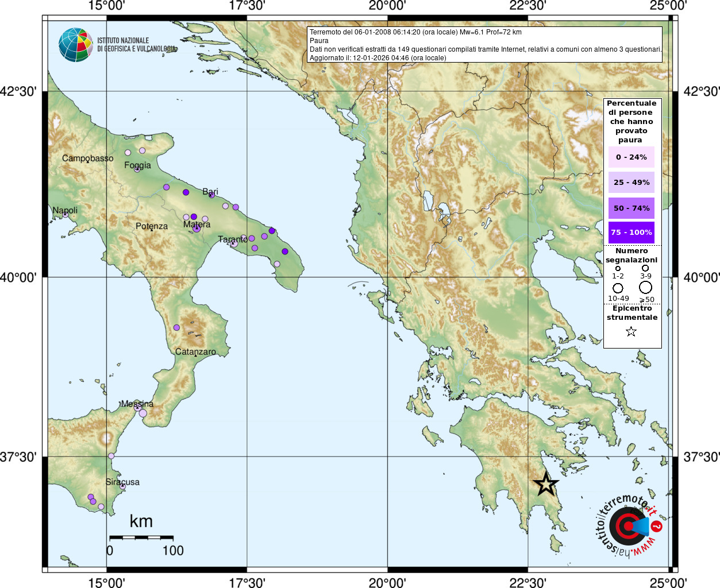Click the km scale bar
The height and width of the screenshot is (588, 720).
pos(141,537)
